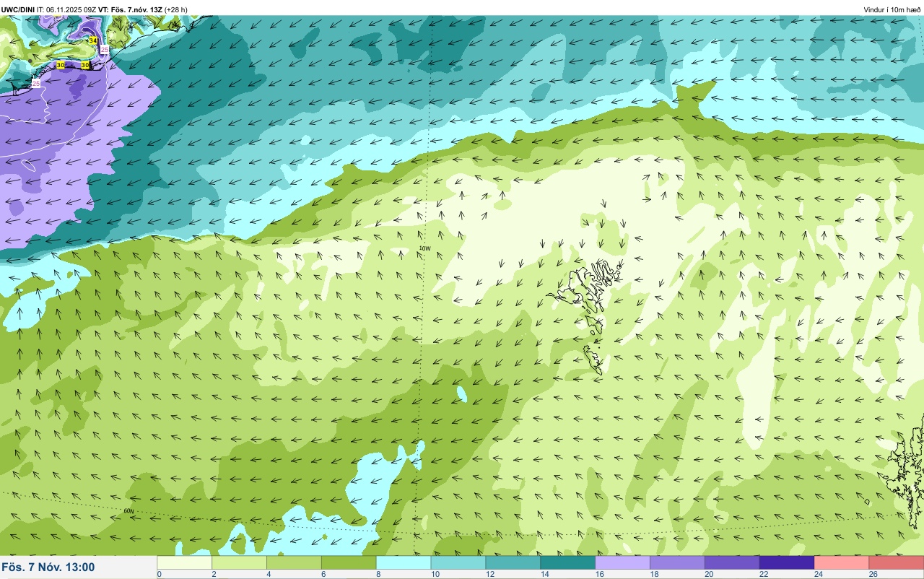Screen dimensions: 924x579
Task: Select the 2–4 light green legend swatch
Action: 239,562
